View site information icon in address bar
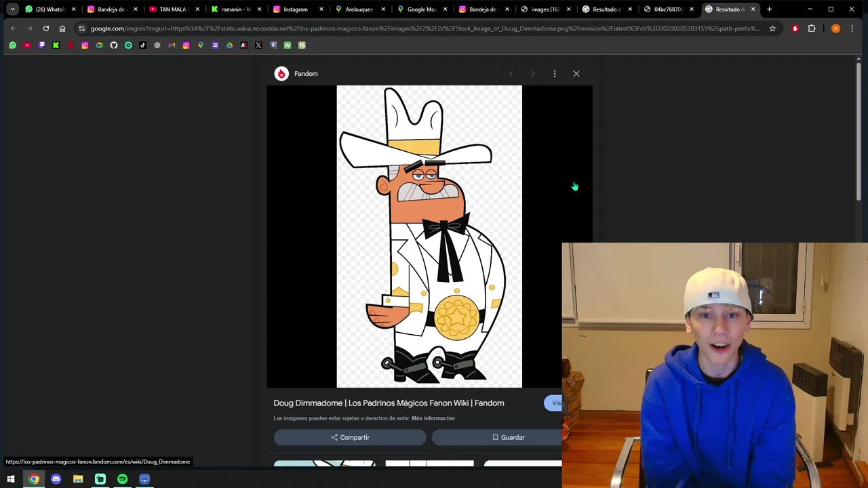The width and height of the screenshot is (868, 488). pyautogui.click(x=81, y=28)
